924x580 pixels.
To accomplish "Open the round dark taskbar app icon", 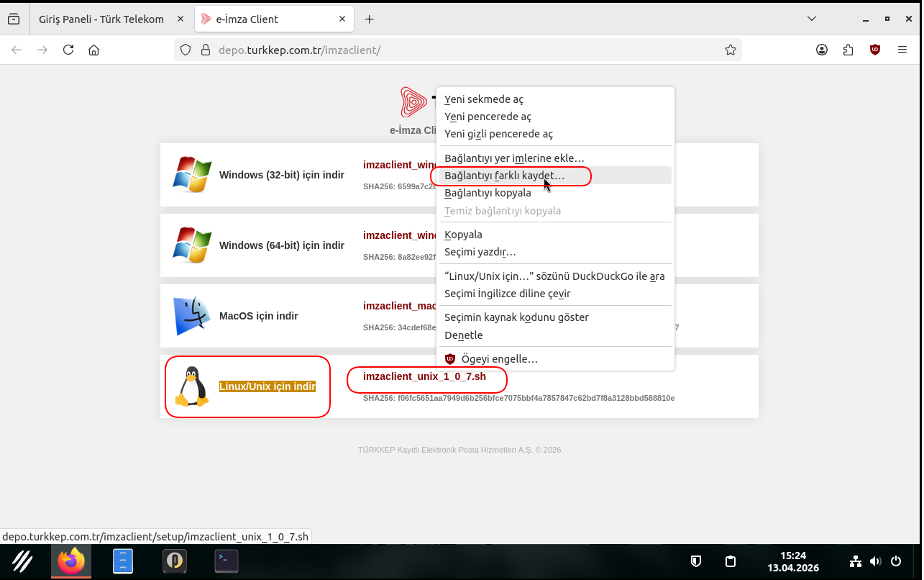I will 175,561.
